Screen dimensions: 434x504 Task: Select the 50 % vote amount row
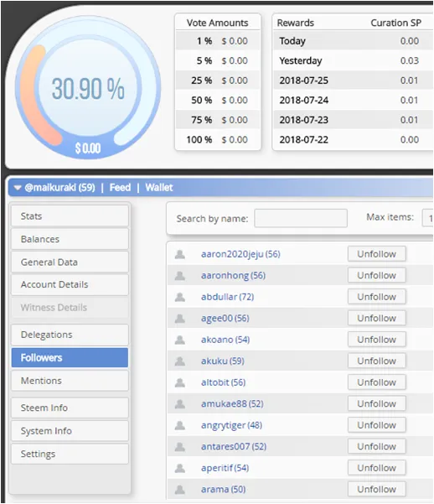click(x=218, y=100)
